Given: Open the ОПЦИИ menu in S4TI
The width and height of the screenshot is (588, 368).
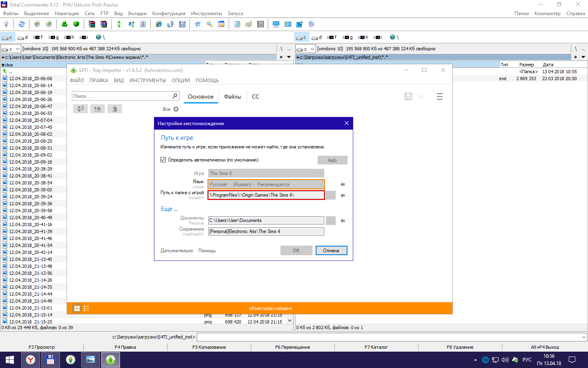Looking at the screenshot, I should (x=180, y=81).
